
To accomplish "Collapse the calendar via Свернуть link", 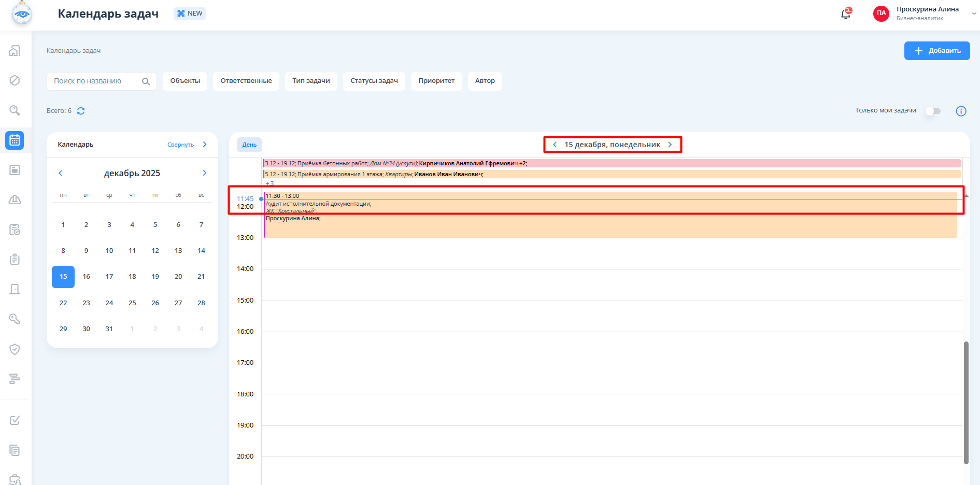I will [x=180, y=145].
